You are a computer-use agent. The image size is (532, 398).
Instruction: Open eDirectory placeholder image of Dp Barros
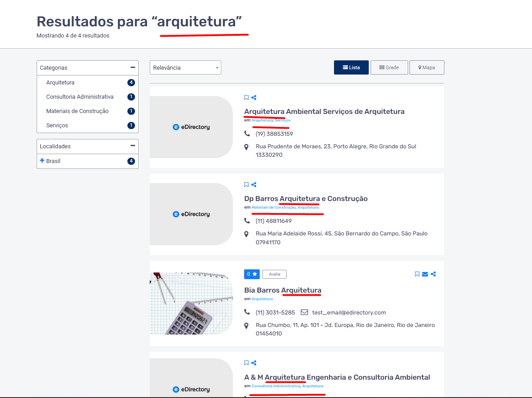pyautogui.click(x=191, y=214)
